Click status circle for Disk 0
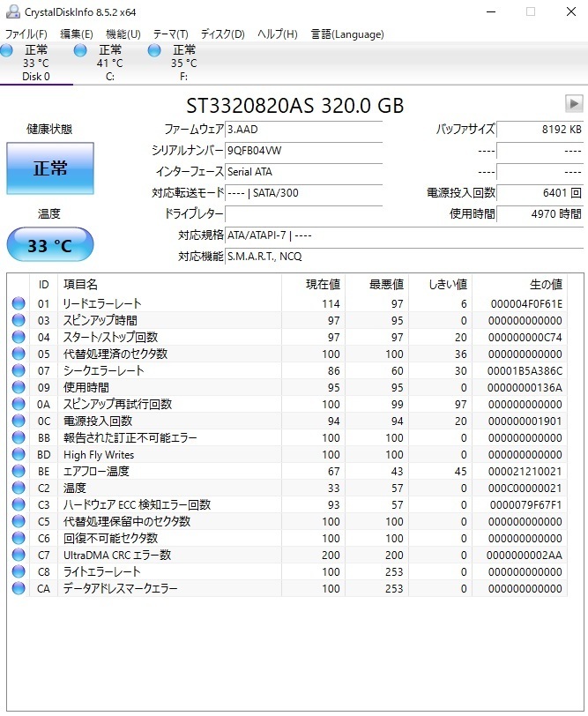The image size is (588, 716). click(x=6, y=50)
